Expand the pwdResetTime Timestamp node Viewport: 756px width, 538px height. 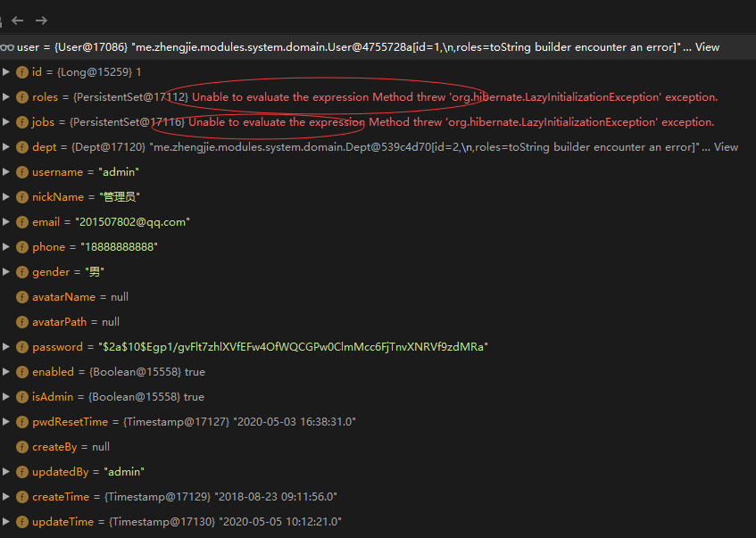pos(5,422)
